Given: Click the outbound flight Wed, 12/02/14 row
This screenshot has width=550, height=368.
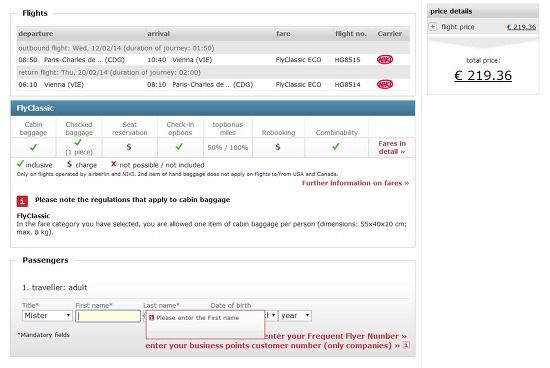Looking at the screenshot, I should coord(213,48).
